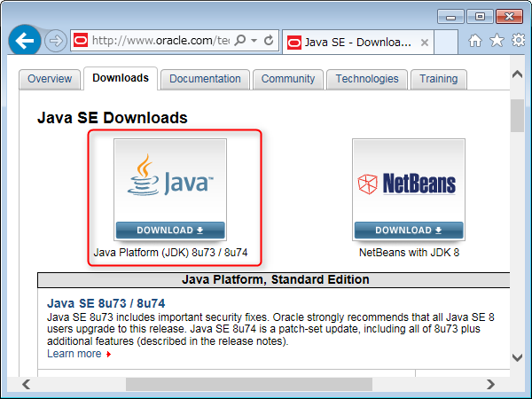
Task: Open the browser Home icon
Action: (475, 41)
